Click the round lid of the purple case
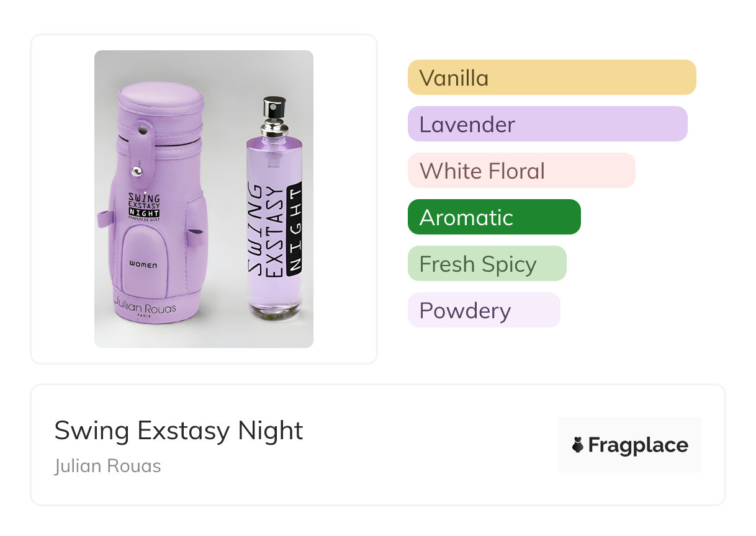Image resolution: width=756 pixels, height=536 pixels. tap(160, 98)
